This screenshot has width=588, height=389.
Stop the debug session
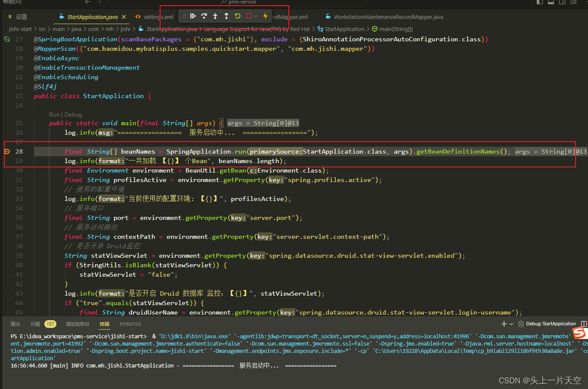(249, 16)
